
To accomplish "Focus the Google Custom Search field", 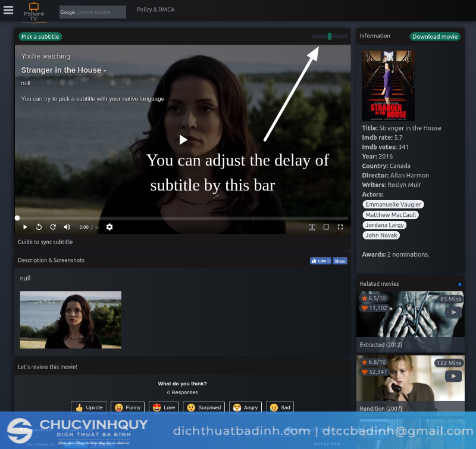I will 93,12.
